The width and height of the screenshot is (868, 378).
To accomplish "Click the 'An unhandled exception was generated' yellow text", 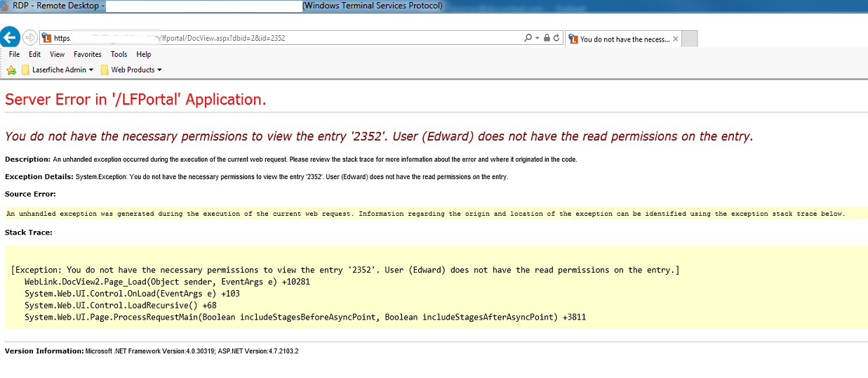I will coord(426,214).
